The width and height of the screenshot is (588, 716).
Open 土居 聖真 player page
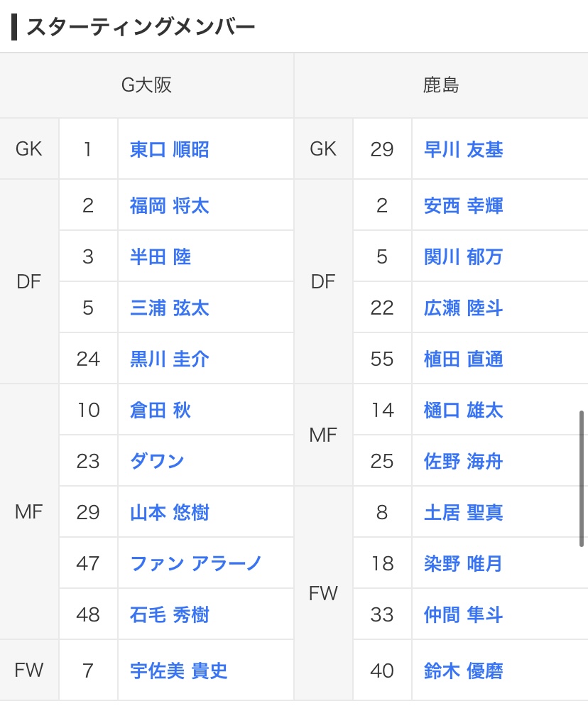coord(463,512)
